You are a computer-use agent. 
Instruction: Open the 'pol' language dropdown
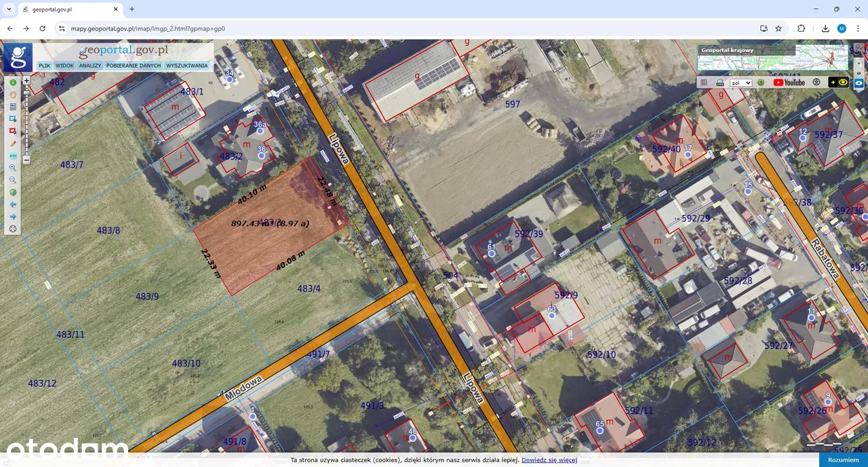click(x=741, y=83)
